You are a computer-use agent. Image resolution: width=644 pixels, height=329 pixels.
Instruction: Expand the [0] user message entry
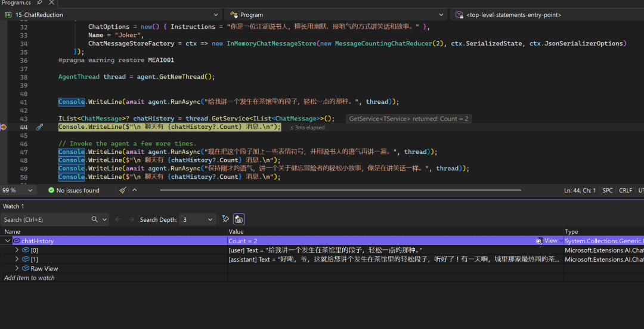pos(17,250)
